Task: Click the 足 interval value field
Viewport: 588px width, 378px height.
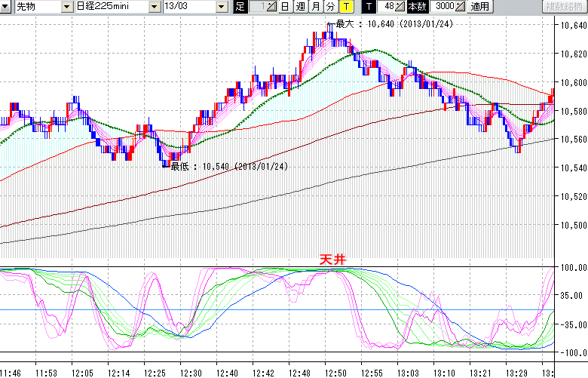Action: [x=258, y=7]
